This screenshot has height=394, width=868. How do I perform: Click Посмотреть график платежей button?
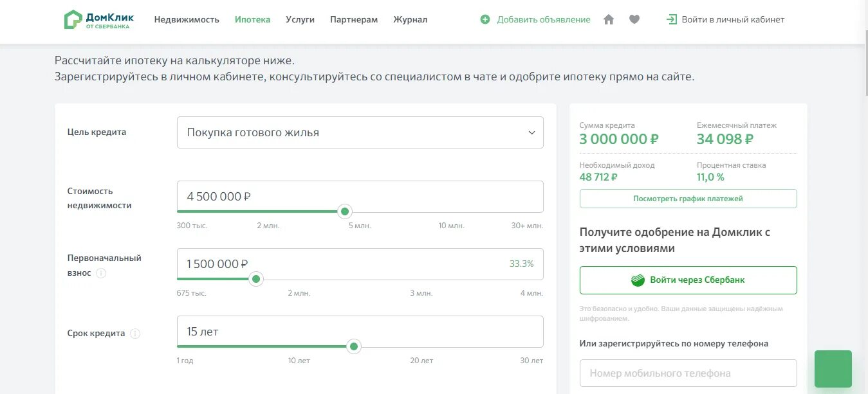pos(688,199)
